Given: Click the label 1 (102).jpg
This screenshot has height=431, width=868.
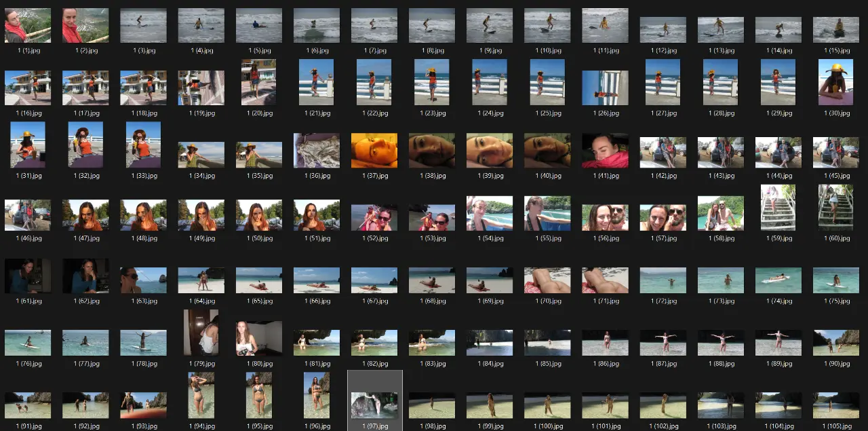Looking at the screenshot, I should (x=663, y=426).
